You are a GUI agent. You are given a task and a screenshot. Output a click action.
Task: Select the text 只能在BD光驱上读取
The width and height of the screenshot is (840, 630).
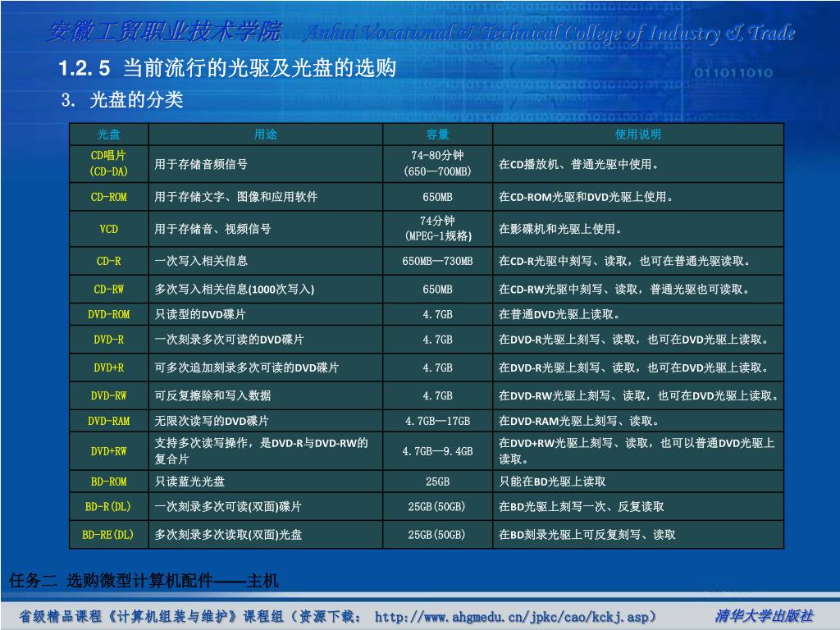click(552, 482)
